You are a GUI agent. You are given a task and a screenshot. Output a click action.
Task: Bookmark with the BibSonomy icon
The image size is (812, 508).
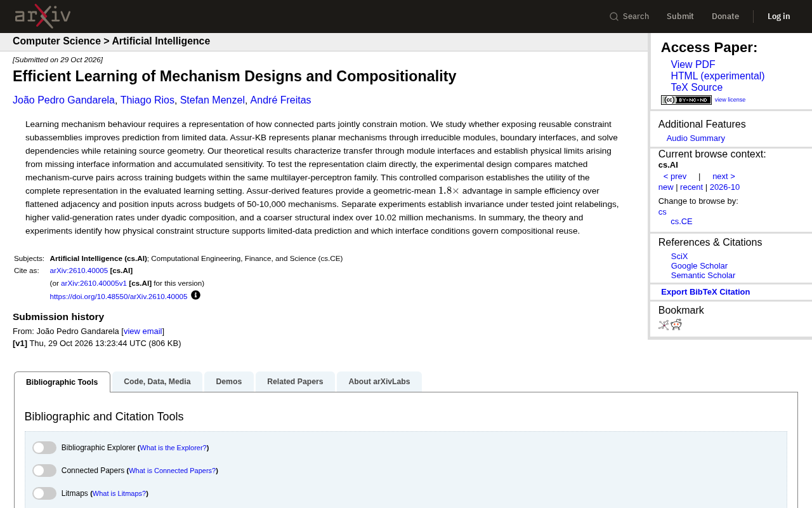coord(664,325)
